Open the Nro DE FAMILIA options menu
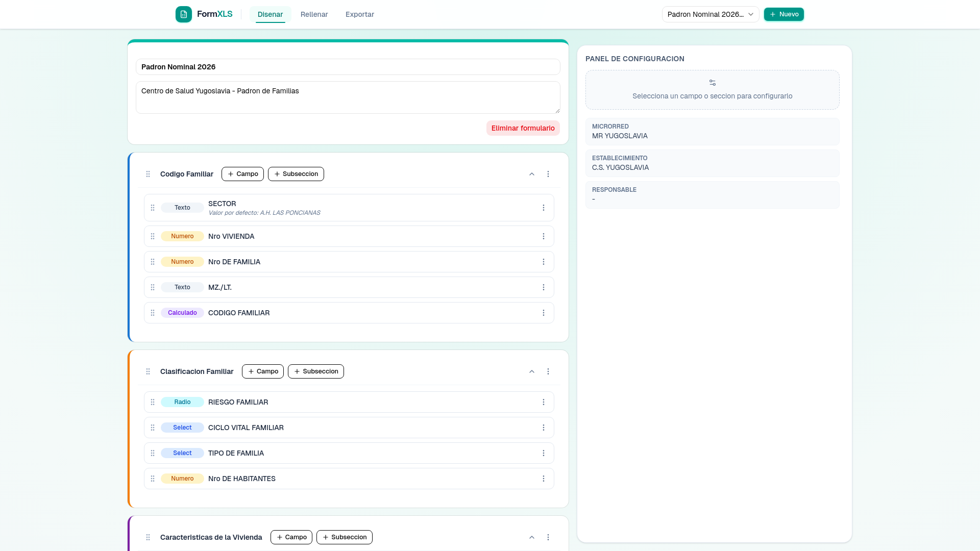The width and height of the screenshot is (980, 551). (544, 262)
